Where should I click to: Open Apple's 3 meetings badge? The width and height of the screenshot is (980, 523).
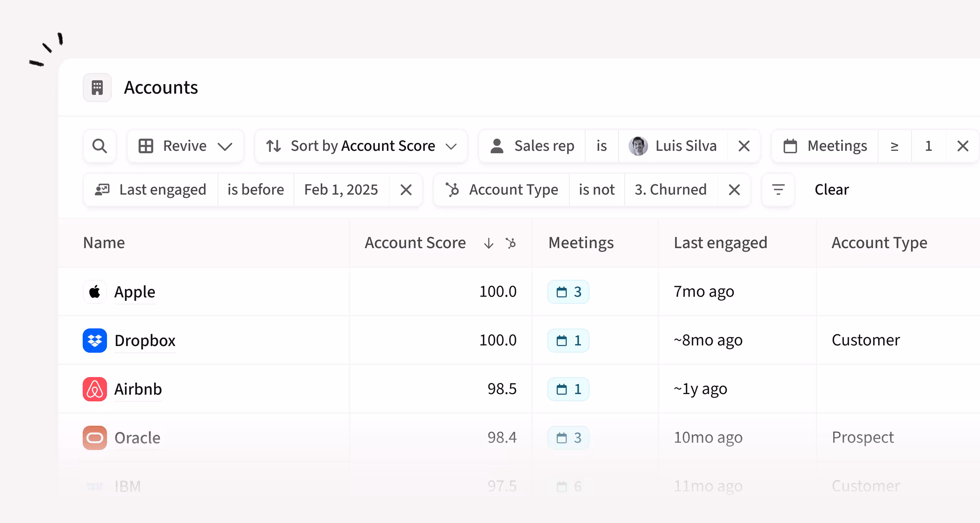pyautogui.click(x=568, y=292)
